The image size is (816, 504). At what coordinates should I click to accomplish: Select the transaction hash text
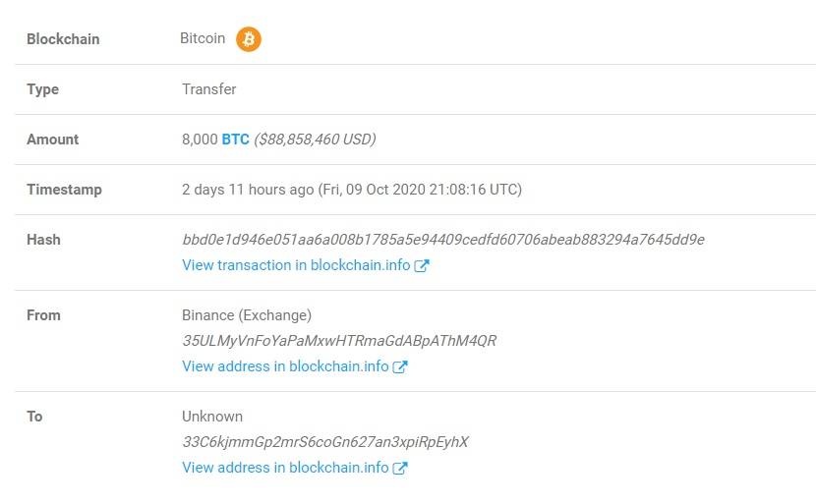click(442, 240)
